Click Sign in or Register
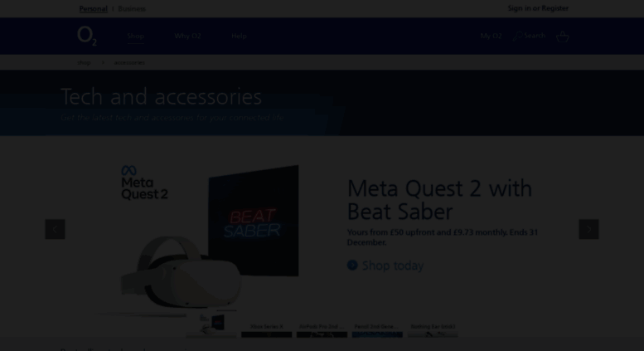The width and height of the screenshot is (644, 351). (538, 8)
